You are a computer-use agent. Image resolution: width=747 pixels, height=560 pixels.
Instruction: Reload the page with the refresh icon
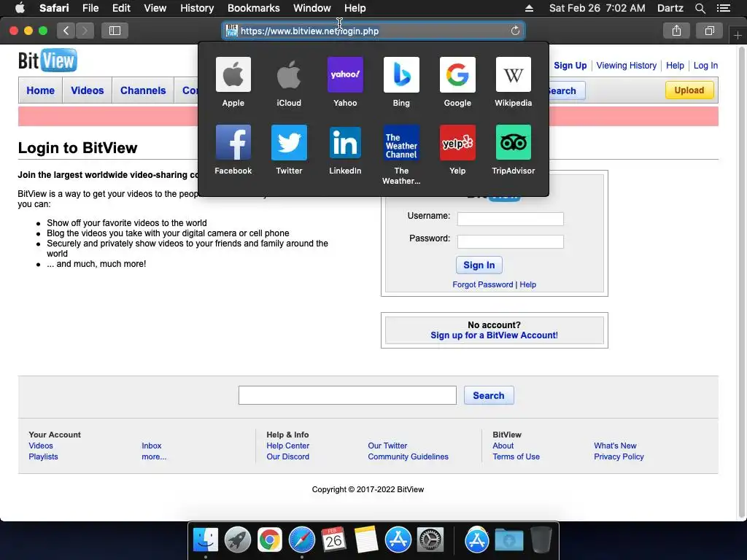515,31
